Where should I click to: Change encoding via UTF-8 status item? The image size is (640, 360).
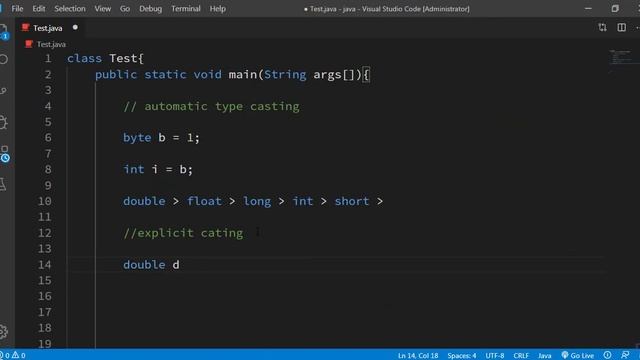pos(495,356)
